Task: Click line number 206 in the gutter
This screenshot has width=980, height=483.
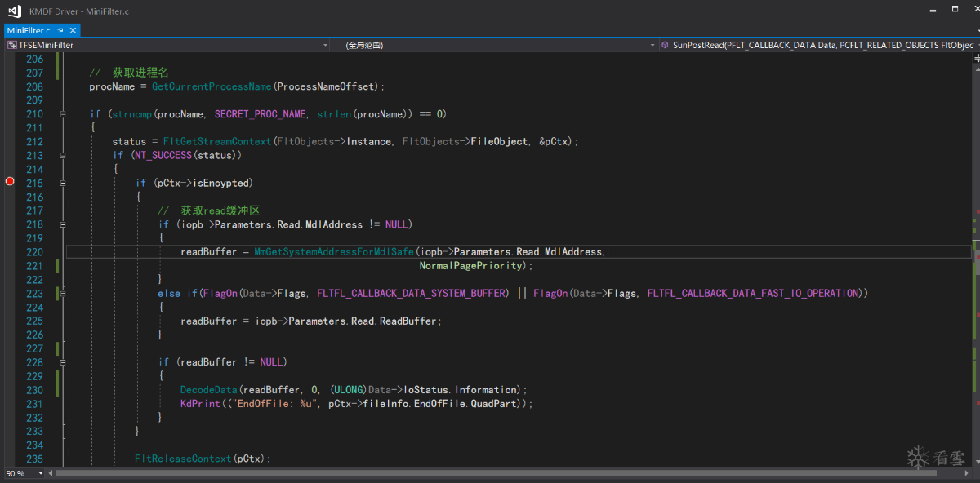Action: point(34,60)
